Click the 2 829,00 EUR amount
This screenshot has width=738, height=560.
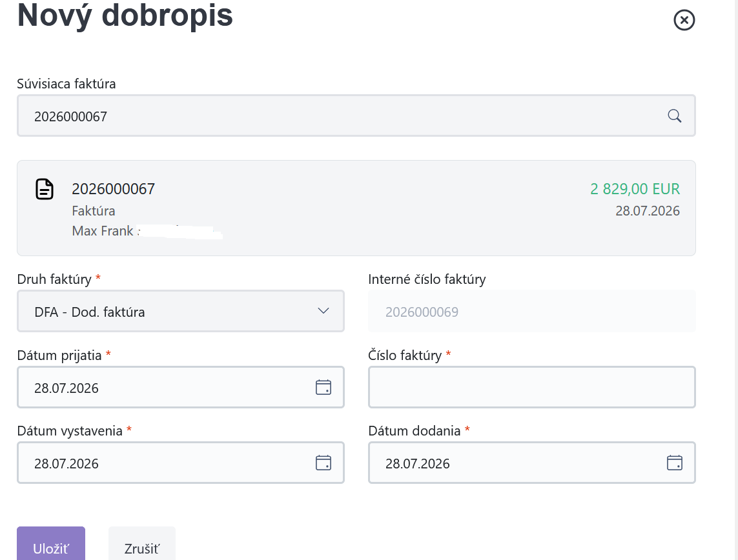click(635, 189)
